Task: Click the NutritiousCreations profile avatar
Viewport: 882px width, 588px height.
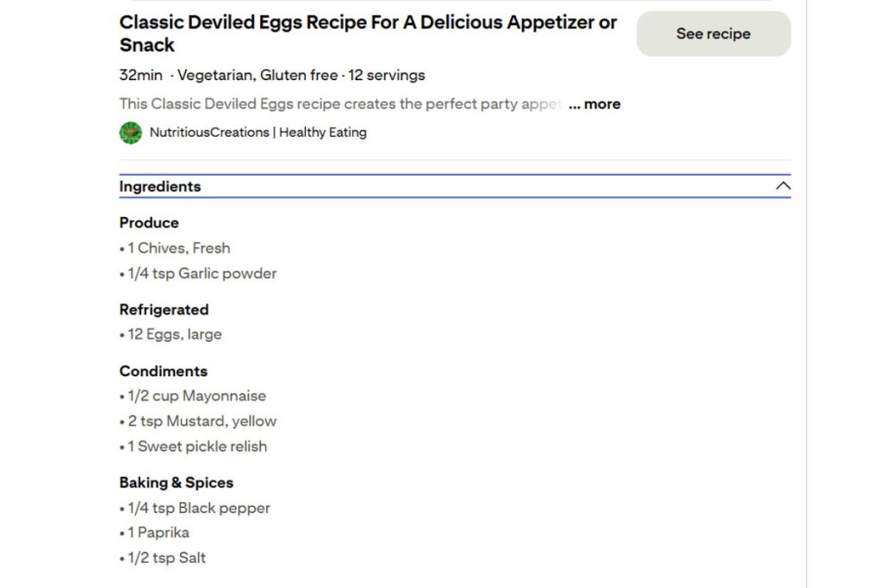Action: click(x=131, y=133)
